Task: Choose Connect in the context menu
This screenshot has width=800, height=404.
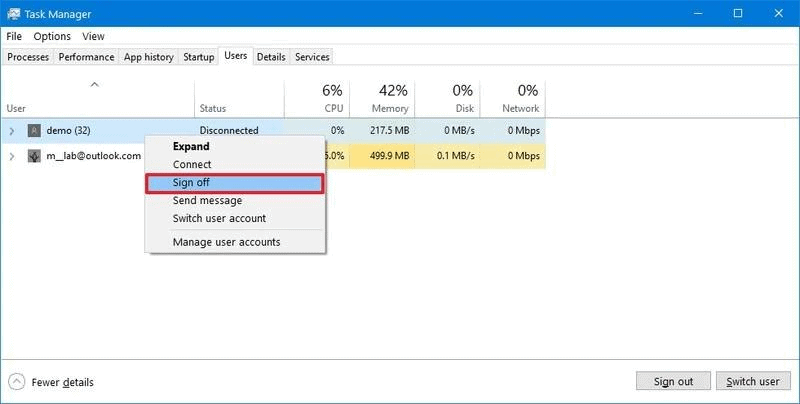Action: tap(235, 164)
